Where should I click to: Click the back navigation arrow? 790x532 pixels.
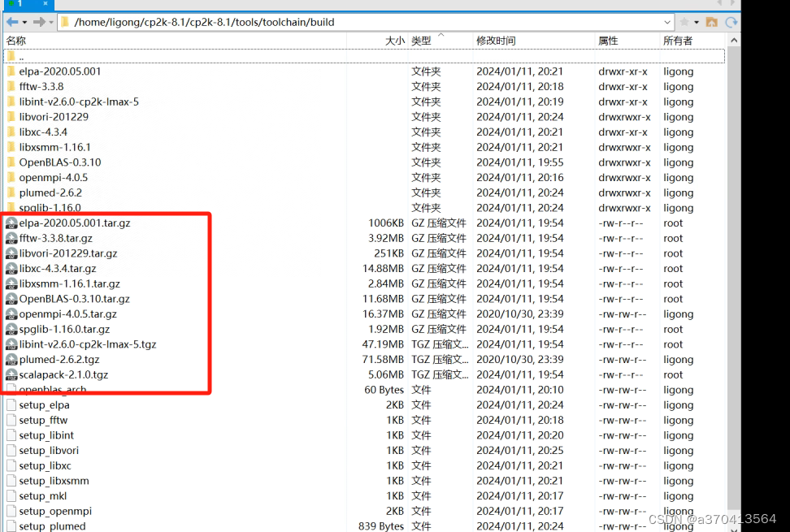(12, 22)
